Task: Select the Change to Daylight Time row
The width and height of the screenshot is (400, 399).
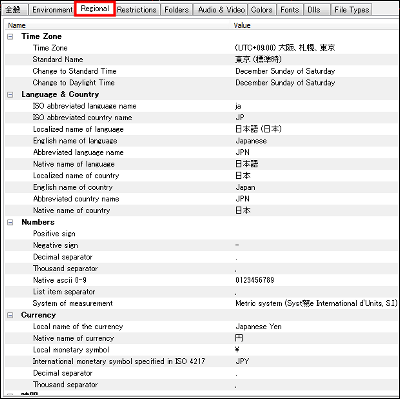Action: click(x=202, y=83)
